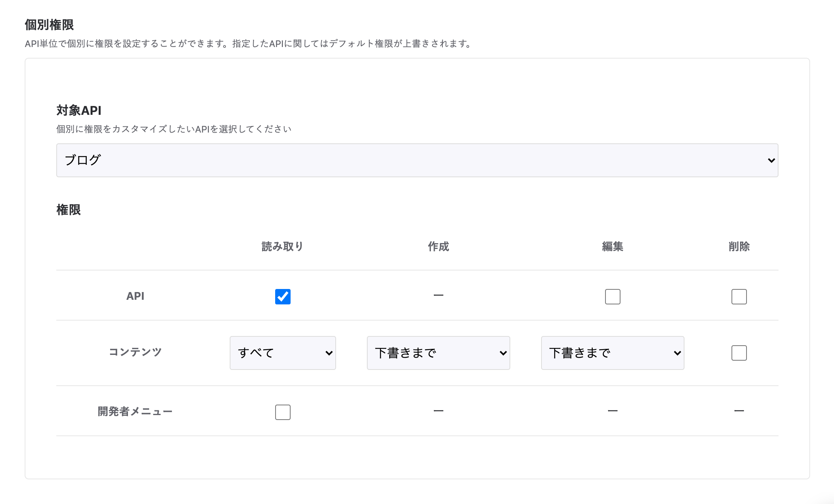Image resolution: width=834 pixels, height=504 pixels.
Task: Click the 作成 column header
Action: [x=438, y=247]
